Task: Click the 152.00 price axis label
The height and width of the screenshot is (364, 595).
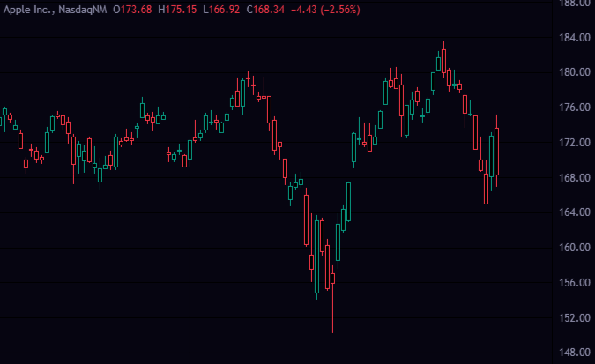Action: coord(573,318)
